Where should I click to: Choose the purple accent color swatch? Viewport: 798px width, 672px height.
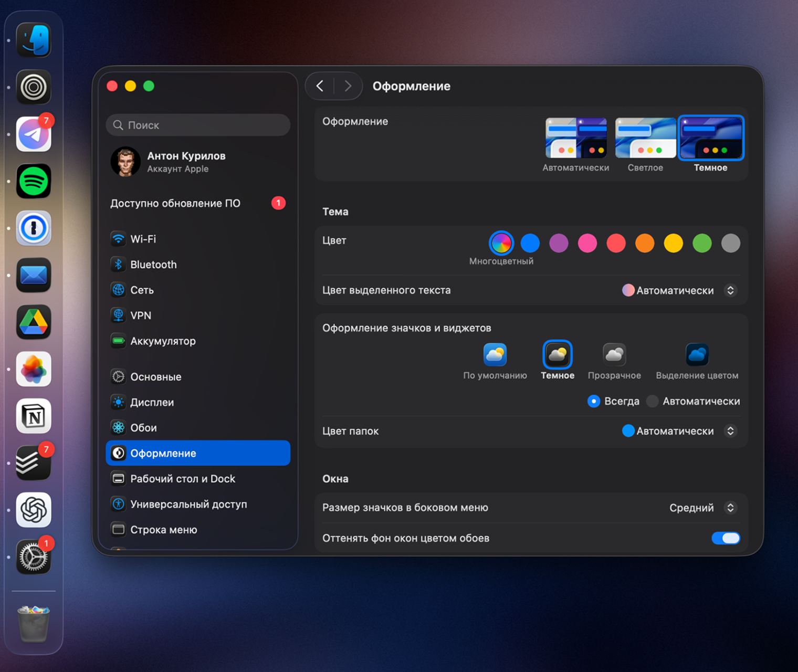(559, 243)
